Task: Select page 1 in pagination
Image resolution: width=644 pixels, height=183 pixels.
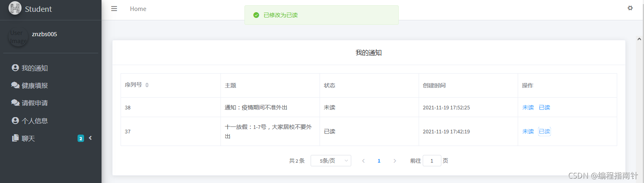Action: (379, 161)
